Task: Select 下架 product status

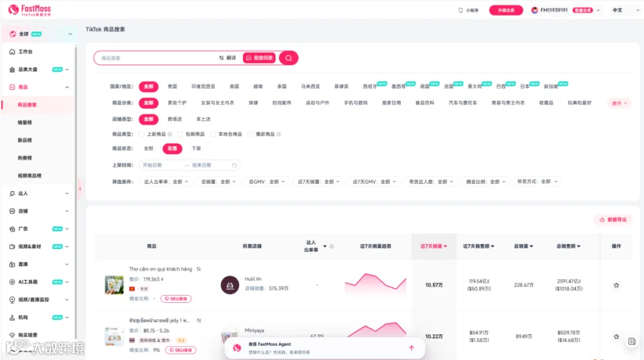Action: click(196, 148)
